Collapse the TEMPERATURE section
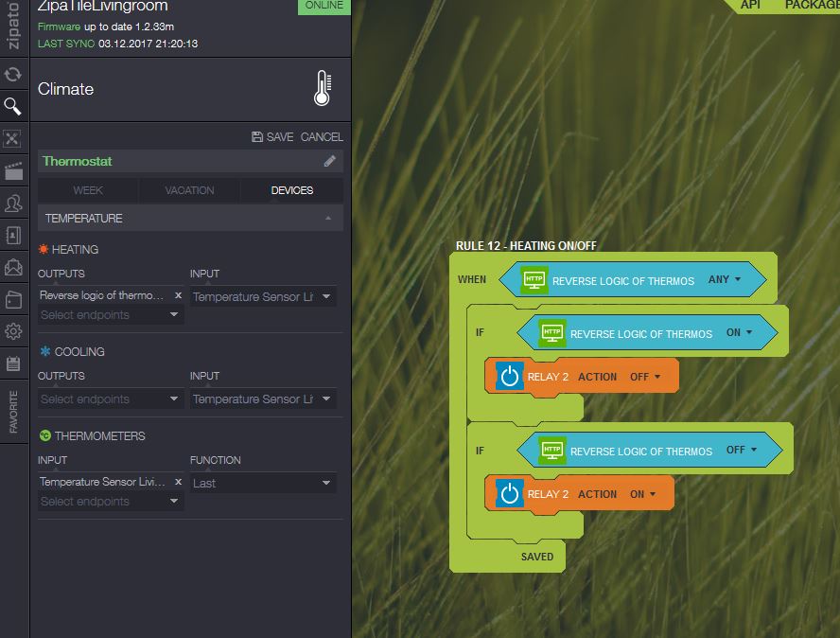The width and height of the screenshot is (840, 638). click(327, 219)
